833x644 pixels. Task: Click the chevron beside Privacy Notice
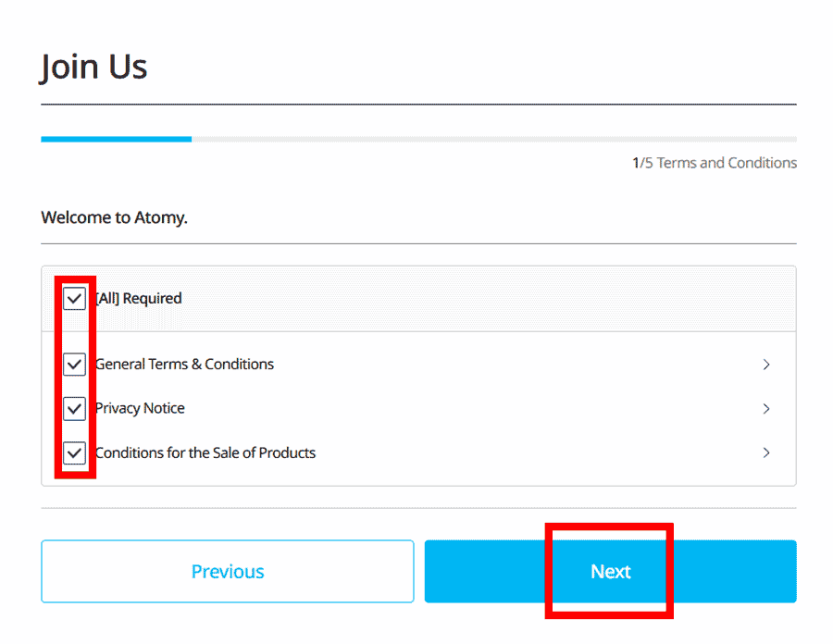[x=766, y=408]
